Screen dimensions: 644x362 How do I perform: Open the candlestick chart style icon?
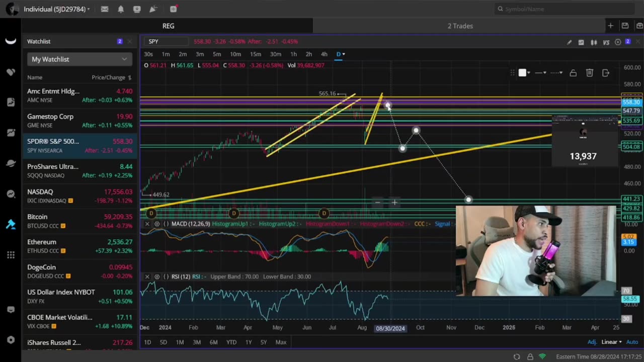pyautogui.click(x=594, y=42)
